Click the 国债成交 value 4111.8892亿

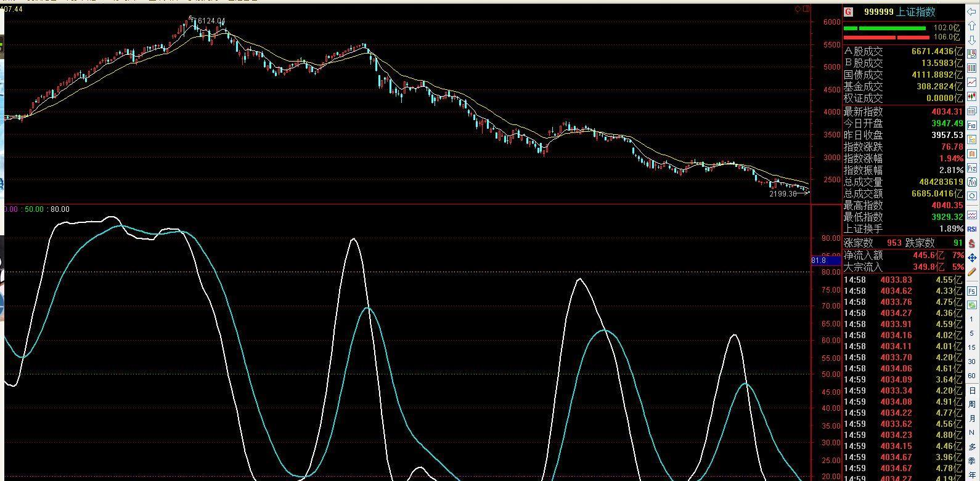pos(937,75)
